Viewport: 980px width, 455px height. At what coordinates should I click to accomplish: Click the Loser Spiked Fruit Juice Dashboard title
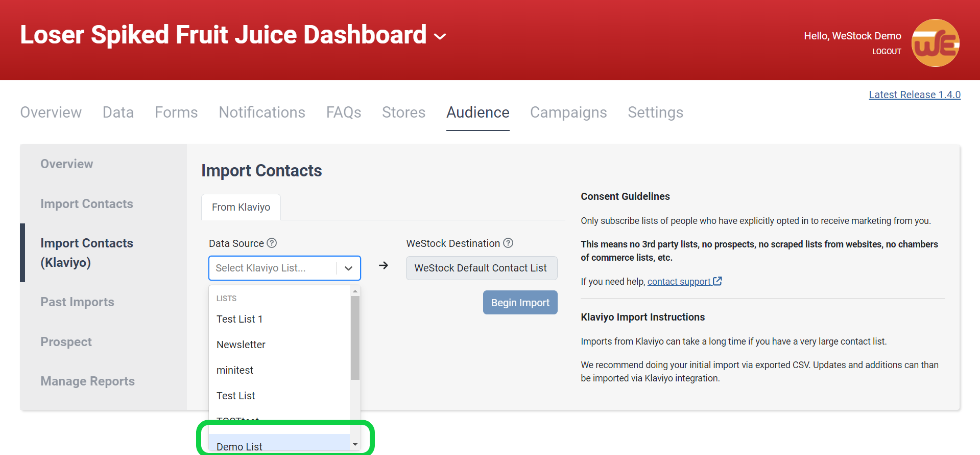point(223,35)
